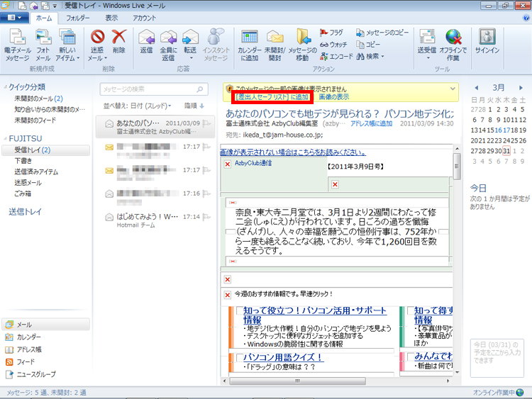The image size is (532, 399).
Task: Open ニュースグループ from sidebar
Action: pos(31,374)
